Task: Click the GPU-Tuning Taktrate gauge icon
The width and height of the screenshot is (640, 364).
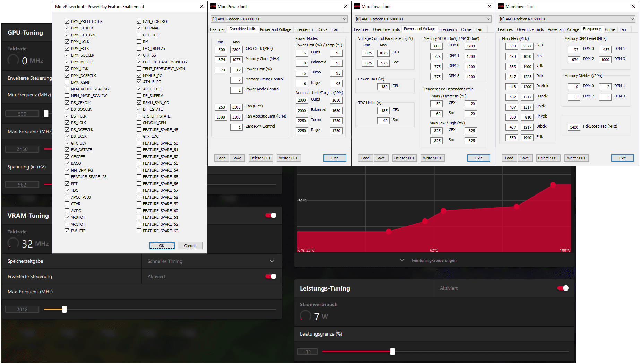Action: pos(13,60)
